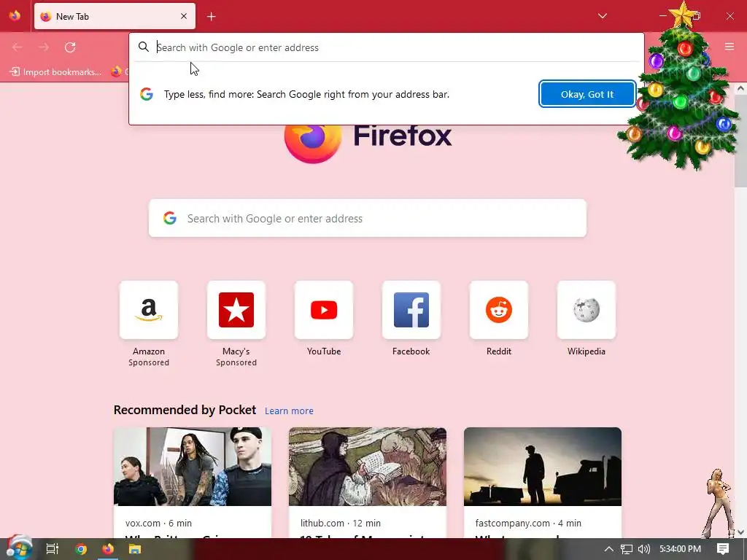The height and width of the screenshot is (560, 747).
Task: Open the Windows Start button
Action: 19,548
